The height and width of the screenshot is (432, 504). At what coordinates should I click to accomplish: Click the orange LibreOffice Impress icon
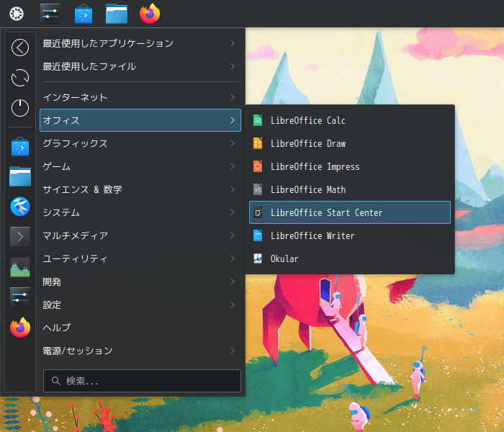[x=258, y=166]
